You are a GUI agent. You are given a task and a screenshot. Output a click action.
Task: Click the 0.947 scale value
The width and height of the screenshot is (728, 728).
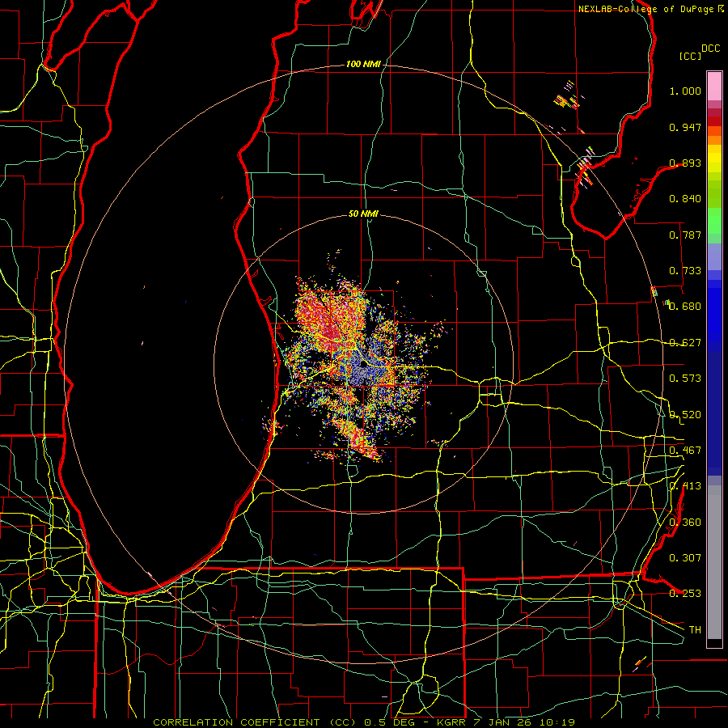tap(685, 127)
